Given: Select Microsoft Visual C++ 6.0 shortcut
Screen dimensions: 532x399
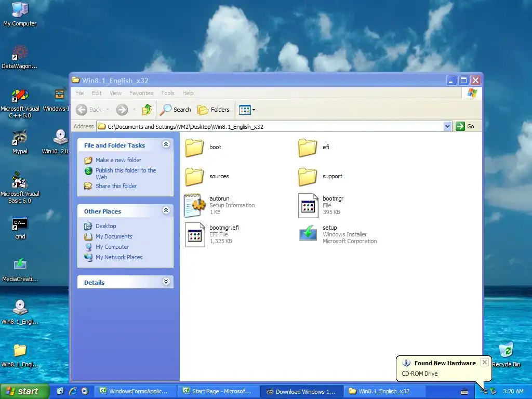Looking at the screenshot, I should (20, 103).
